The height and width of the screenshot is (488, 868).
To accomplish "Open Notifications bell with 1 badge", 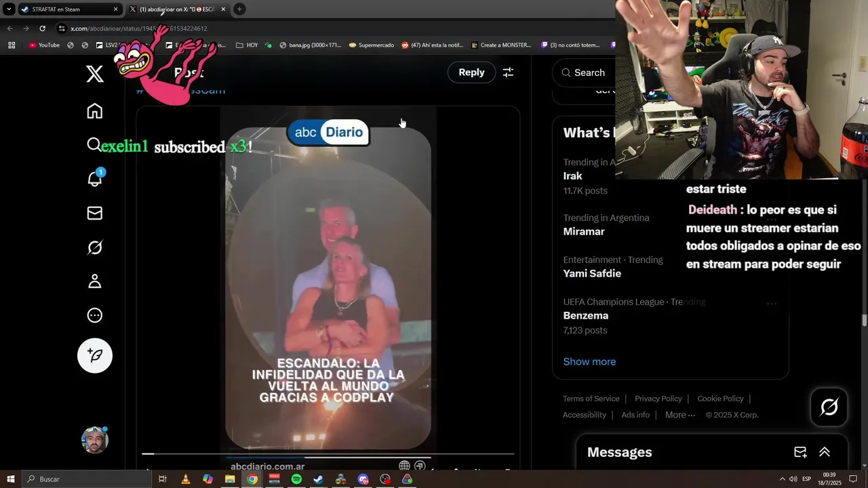I will coord(95,178).
